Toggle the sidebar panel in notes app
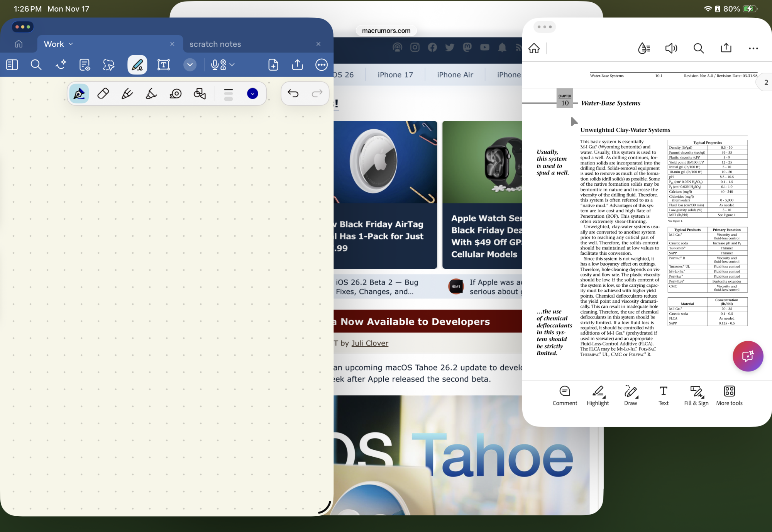Viewport: 772px width, 532px height. pyautogui.click(x=12, y=64)
